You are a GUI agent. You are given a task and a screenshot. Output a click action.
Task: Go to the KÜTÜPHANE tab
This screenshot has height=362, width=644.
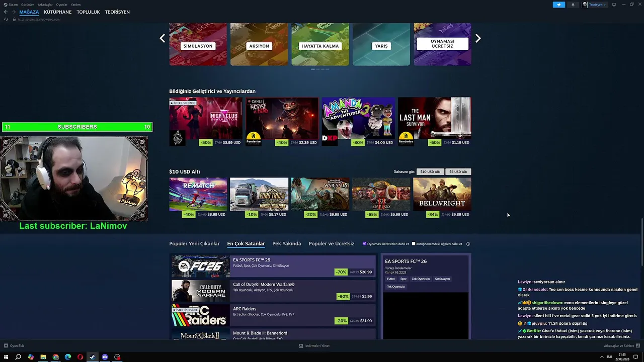pos(58,12)
